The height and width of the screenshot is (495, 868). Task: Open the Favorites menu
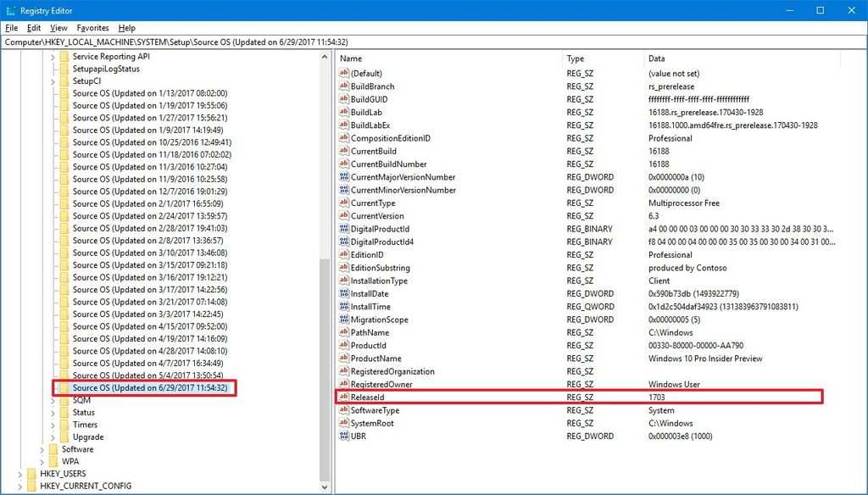pyautogui.click(x=92, y=28)
